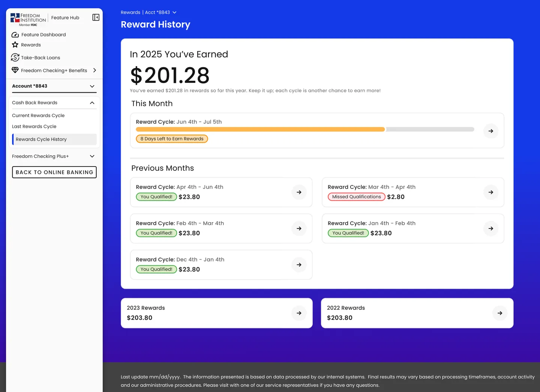Select the Feature Dashboard gauge icon
The height and width of the screenshot is (392, 540).
tap(15, 35)
